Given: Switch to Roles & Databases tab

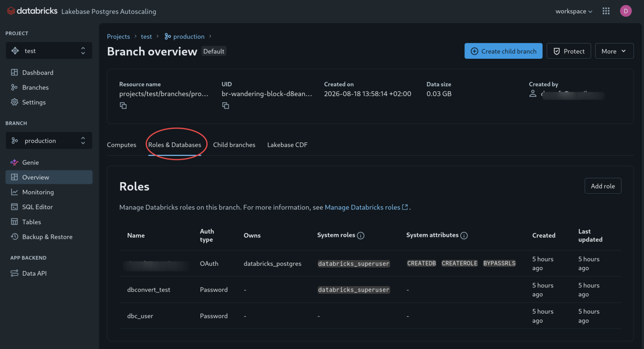Looking at the screenshot, I should pyautogui.click(x=174, y=144).
